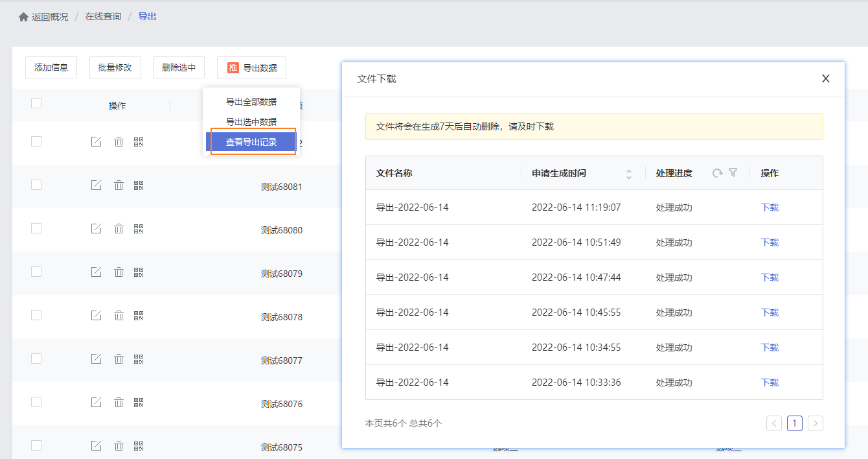Show QR code for 测试68079
Image resolution: width=868 pixels, height=459 pixels.
coord(139,272)
